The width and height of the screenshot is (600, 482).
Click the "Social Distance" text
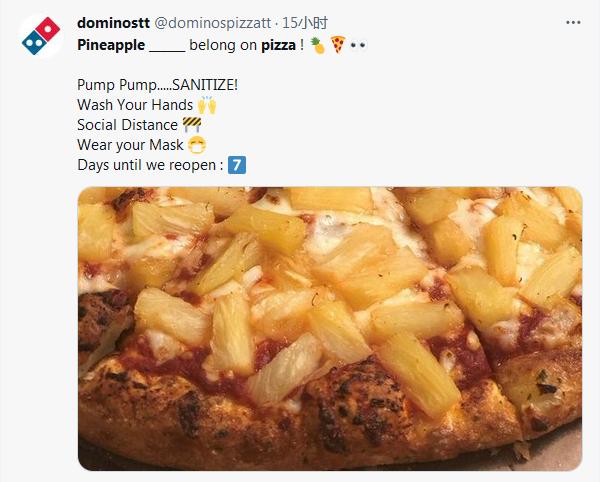point(127,124)
